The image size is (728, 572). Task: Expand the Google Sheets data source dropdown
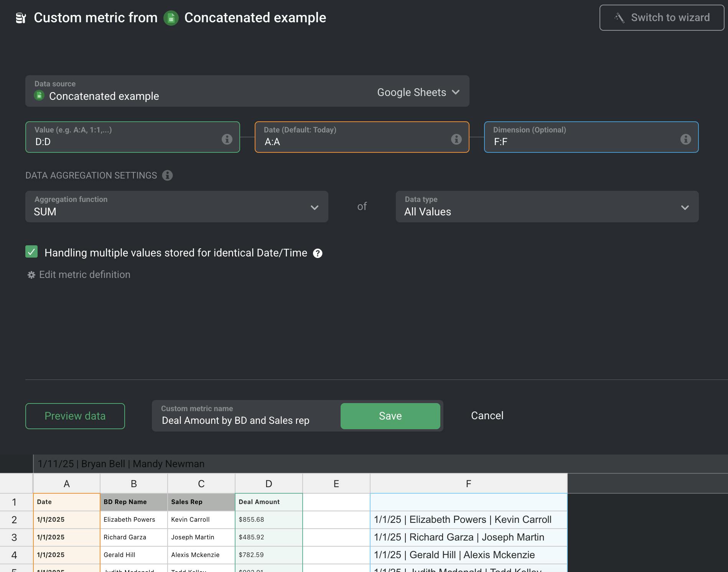click(418, 93)
